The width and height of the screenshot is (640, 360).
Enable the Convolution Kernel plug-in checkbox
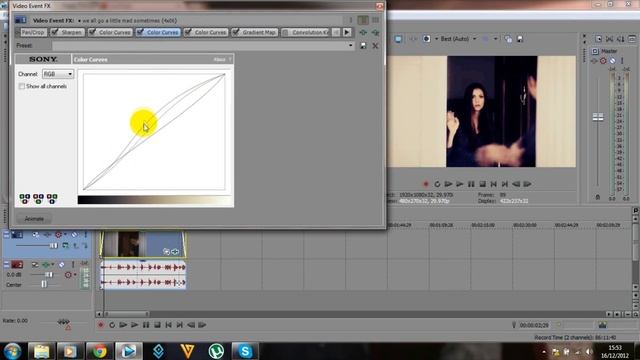(285, 32)
